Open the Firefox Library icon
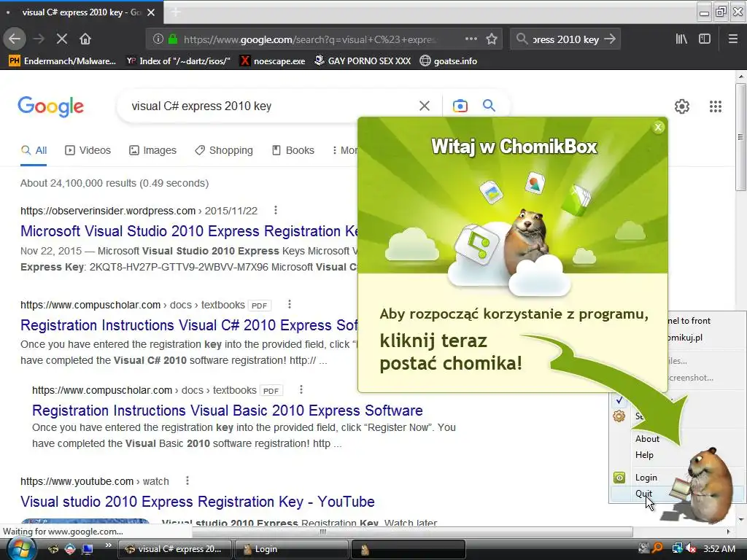This screenshot has height=560, width=747. (681, 39)
